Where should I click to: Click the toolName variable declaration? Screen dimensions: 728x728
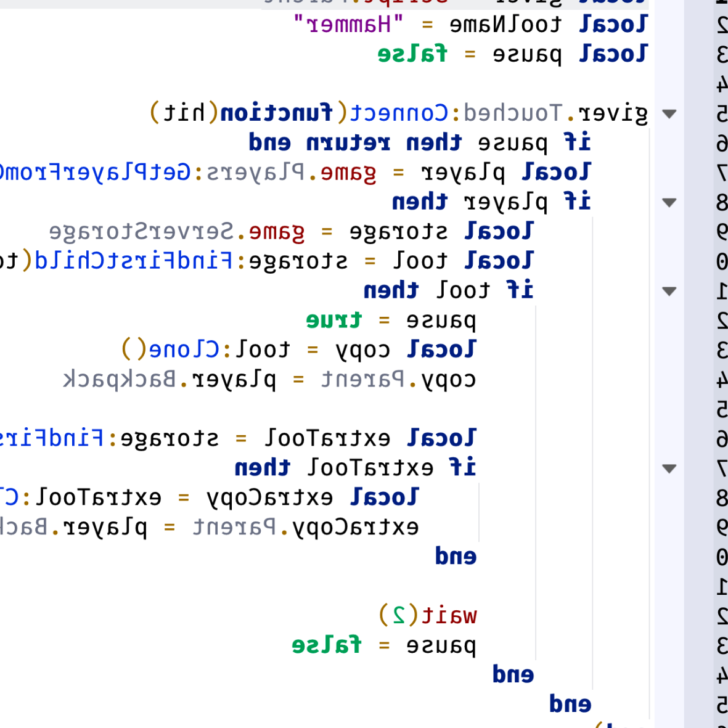[x=505, y=25]
